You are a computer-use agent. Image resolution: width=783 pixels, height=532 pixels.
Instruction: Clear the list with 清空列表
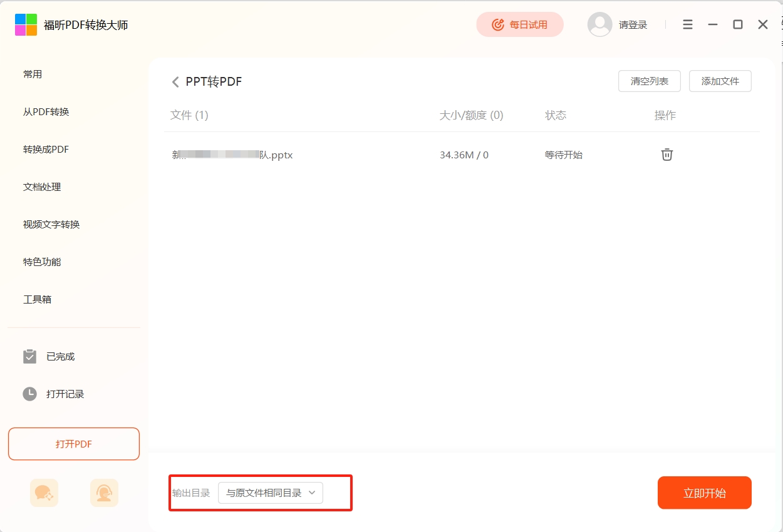(x=649, y=81)
